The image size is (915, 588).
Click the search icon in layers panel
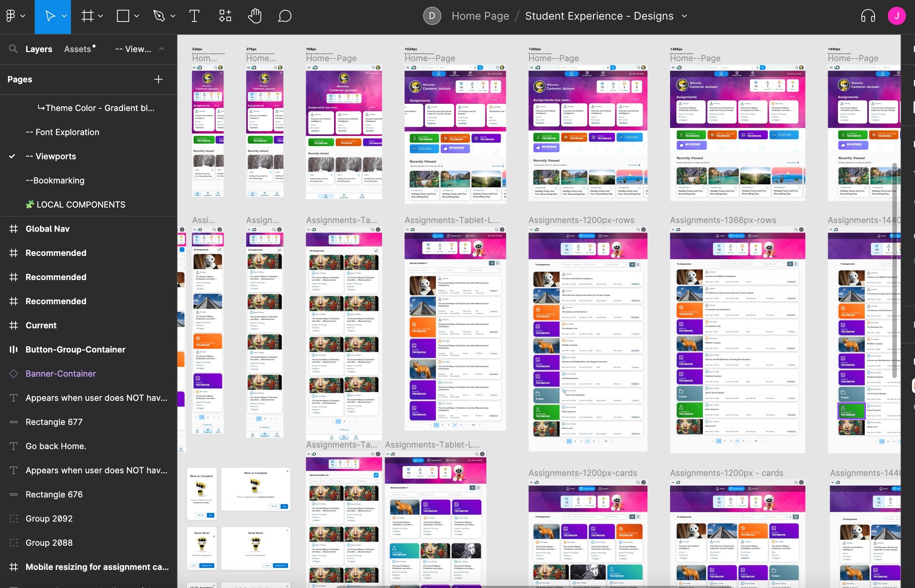point(13,49)
